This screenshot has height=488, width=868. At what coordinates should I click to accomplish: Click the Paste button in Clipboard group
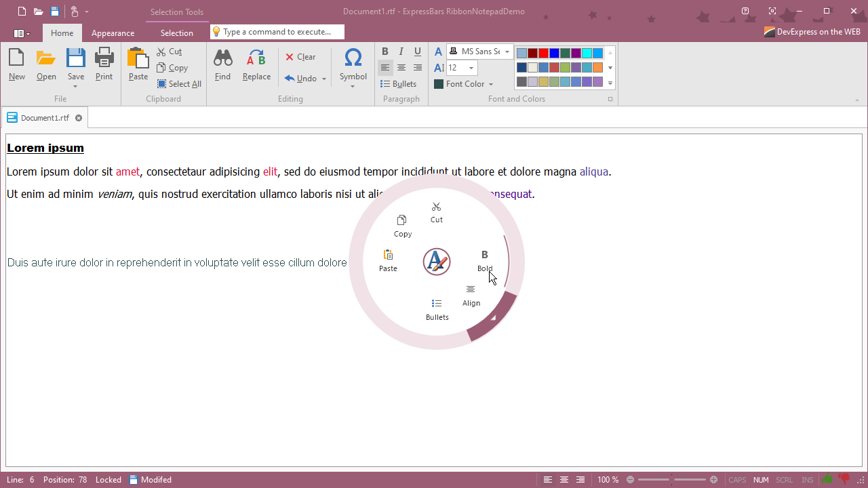click(x=138, y=65)
